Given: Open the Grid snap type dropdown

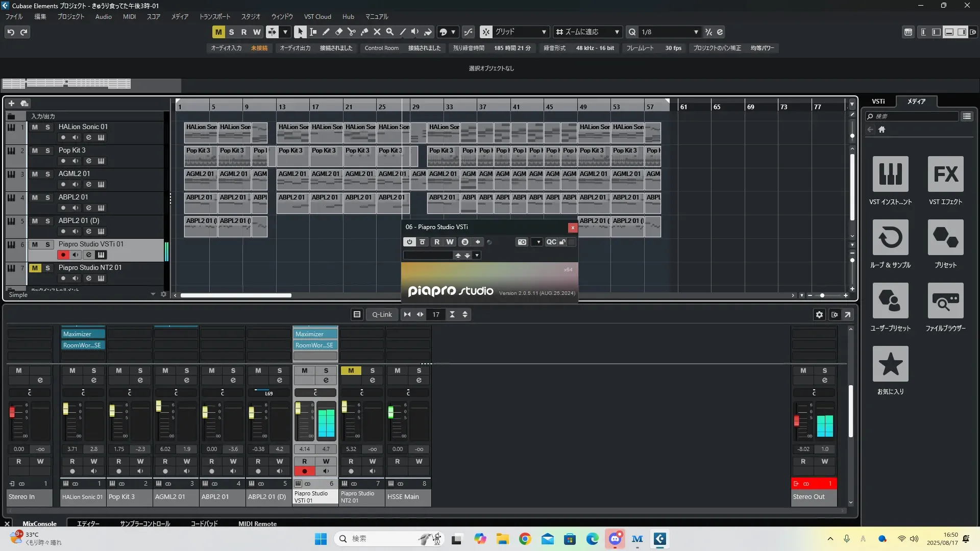Looking at the screenshot, I should (544, 32).
